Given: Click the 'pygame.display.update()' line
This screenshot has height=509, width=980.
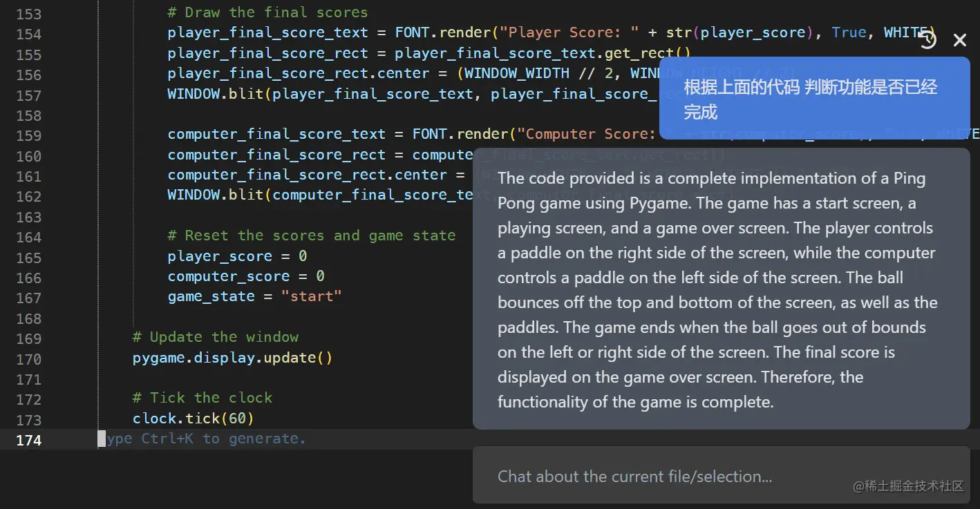Looking at the screenshot, I should point(233,358).
